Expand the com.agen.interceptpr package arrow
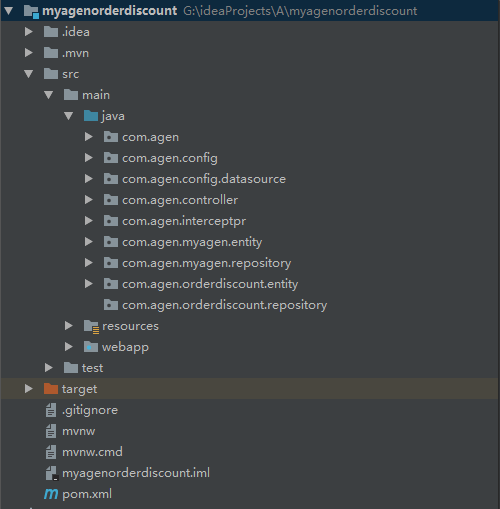Image resolution: width=500 pixels, height=509 pixels. [88, 221]
